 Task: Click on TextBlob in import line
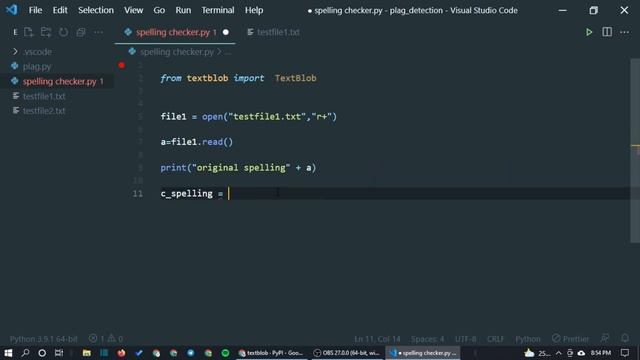coord(296,78)
